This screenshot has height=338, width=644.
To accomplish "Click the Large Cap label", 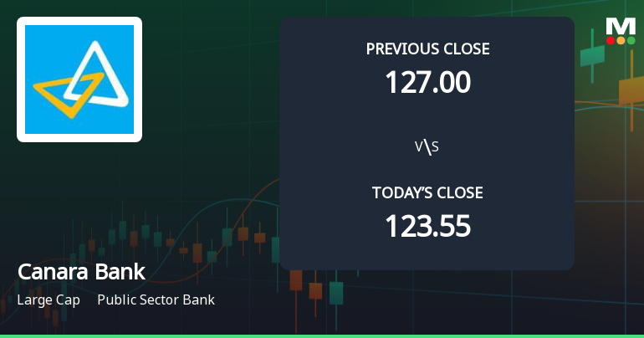I will [x=49, y=300].
